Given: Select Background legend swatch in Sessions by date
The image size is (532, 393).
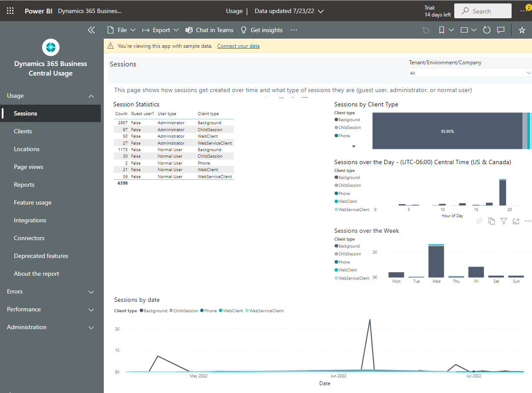Looking at the screenshot, I should [142, 311].
